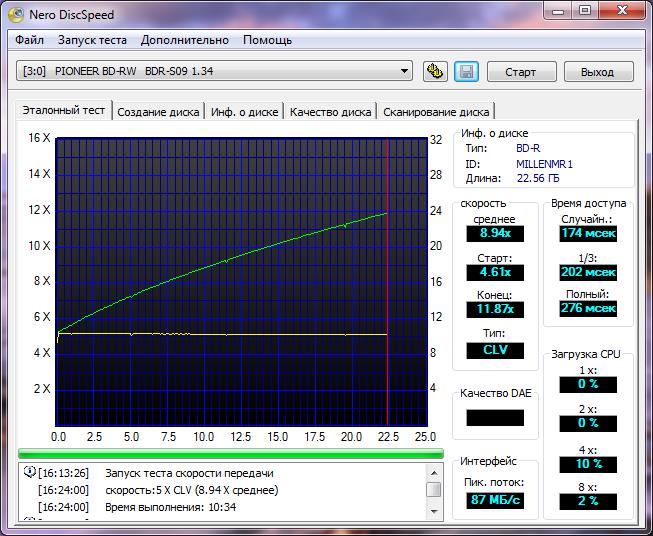Open the Дополнительно menu
653x536 pixels.
(185, 40)
